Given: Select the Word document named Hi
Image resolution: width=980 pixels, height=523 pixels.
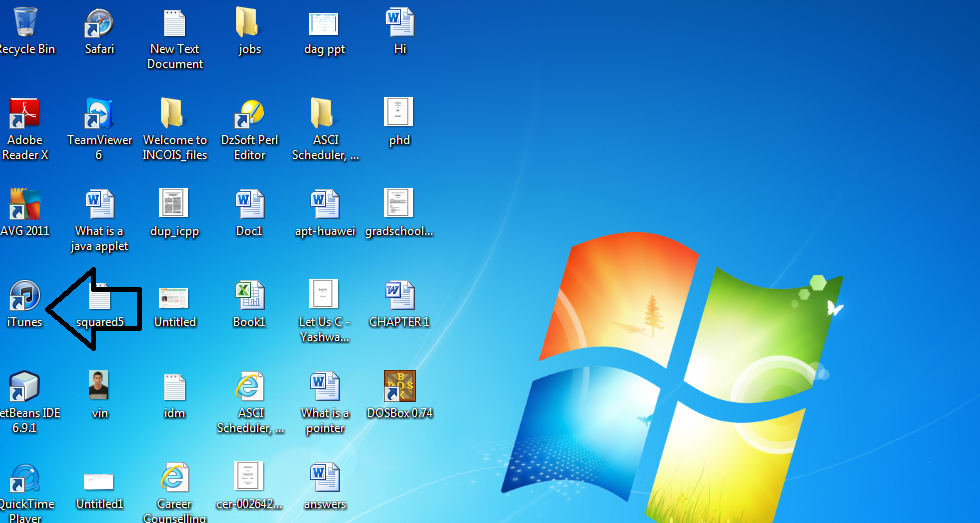Looking at the screenshot, I should 399,22.
